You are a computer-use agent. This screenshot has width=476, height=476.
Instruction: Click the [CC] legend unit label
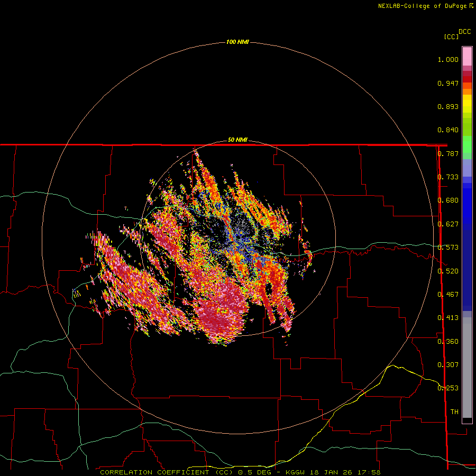[452, 36]
